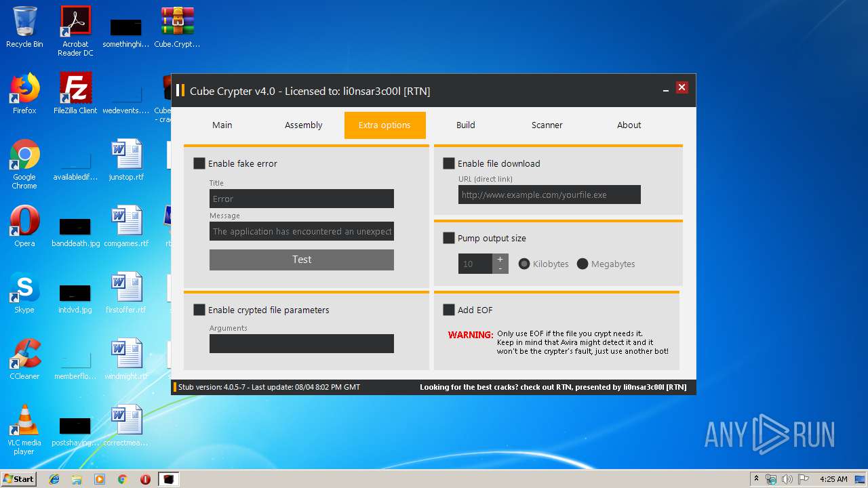The width and height of the screenshot is (868, 488).
Task: Decrease pump size with minus button
Action: (500, 269)
